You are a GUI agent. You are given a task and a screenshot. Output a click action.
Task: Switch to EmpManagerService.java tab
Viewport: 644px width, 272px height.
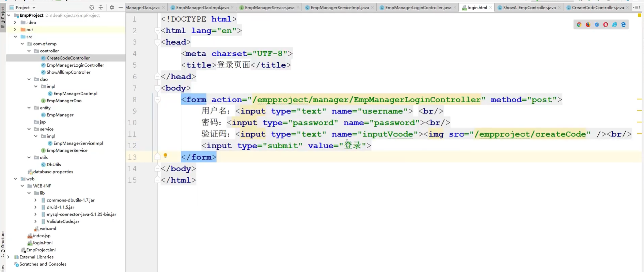point(269,7)
